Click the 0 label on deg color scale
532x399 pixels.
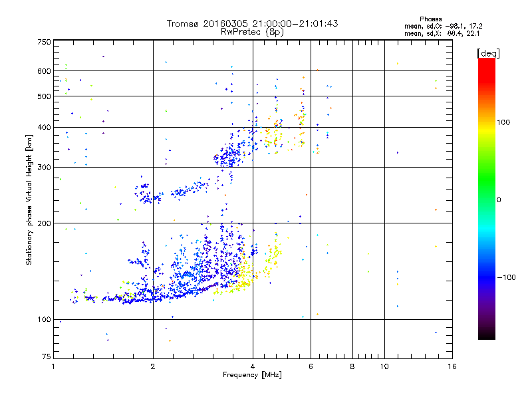499,200
